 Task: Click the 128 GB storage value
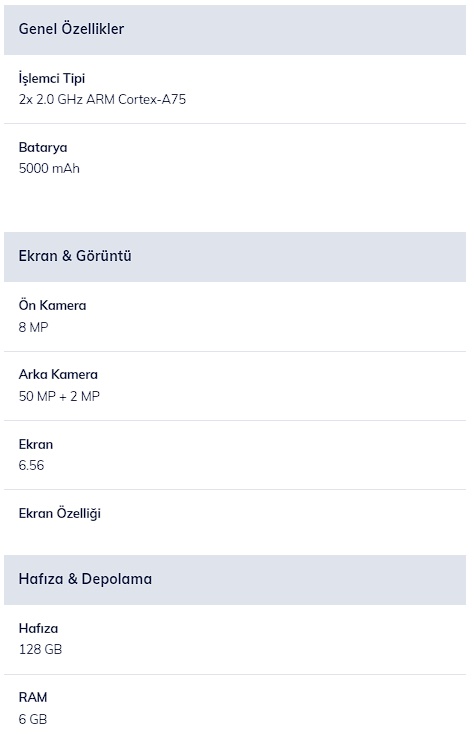[x=40, y=649]
